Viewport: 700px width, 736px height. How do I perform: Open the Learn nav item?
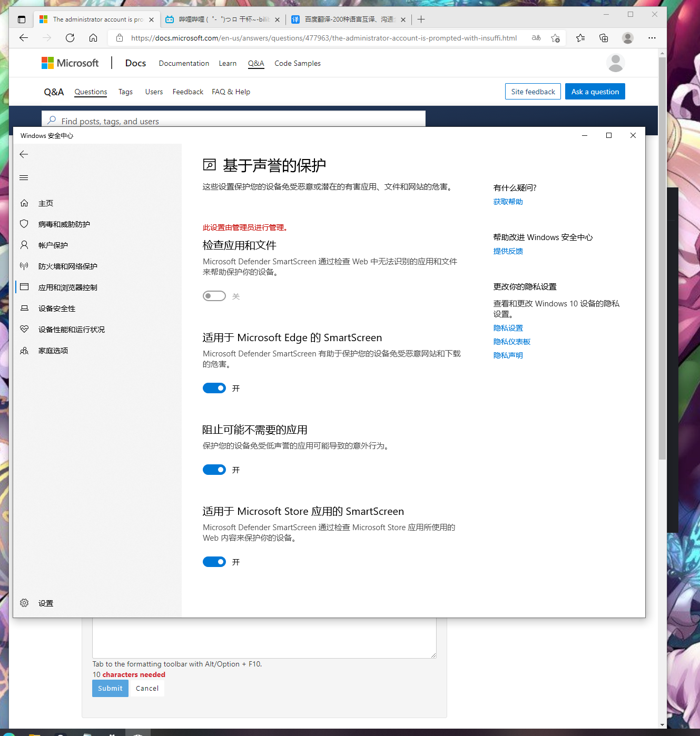228,63
